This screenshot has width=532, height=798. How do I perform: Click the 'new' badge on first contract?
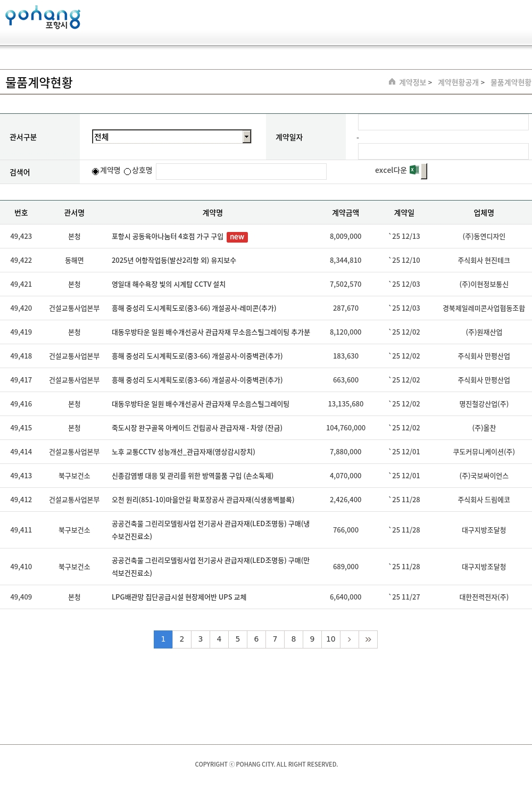[237, 237]
